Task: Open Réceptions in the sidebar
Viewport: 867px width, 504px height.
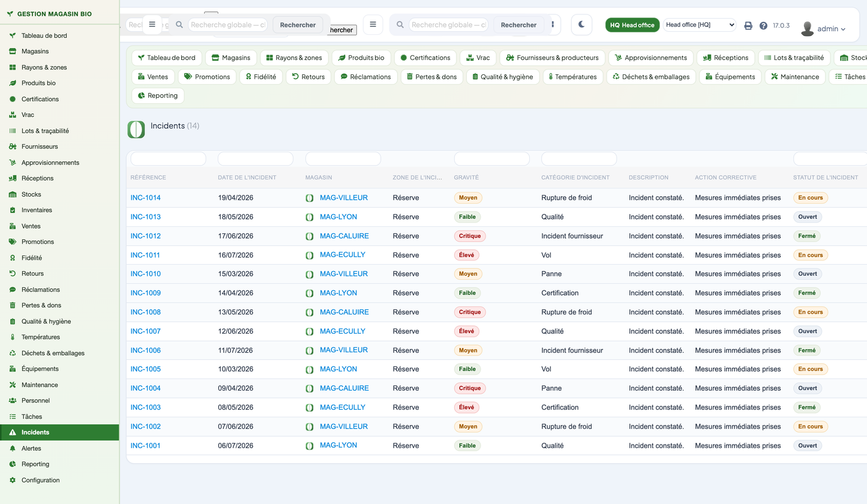Action: pyautogui.click(x=59, y=178)
